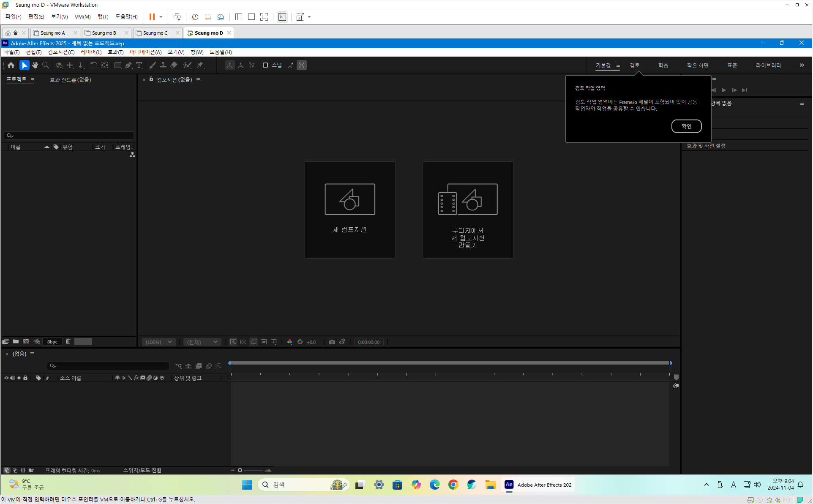Select the Zoom tool in toolbar
Image resolution: width=813 pixels, height=504 pixels.
tap(46, 65)
